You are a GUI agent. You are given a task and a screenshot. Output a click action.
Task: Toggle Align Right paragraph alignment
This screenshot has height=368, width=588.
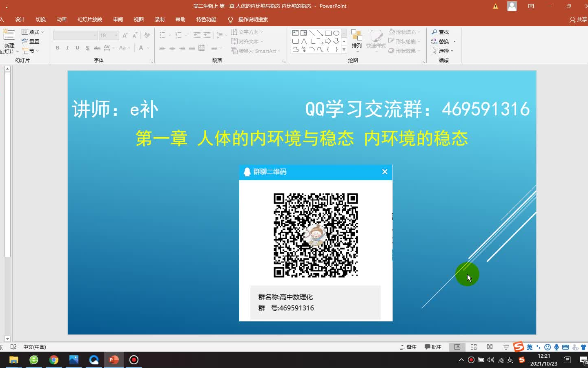point(182,48)
